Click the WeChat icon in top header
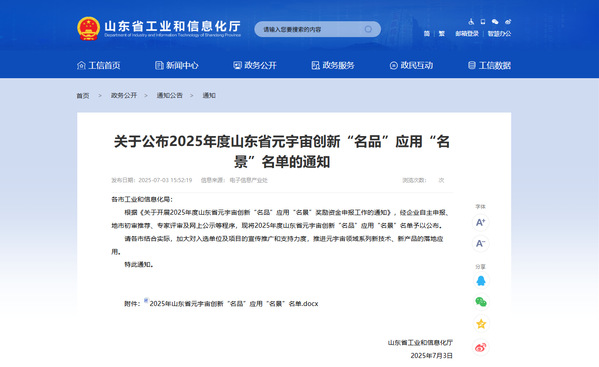The image size is (599, 367). (x=495, y=22)
